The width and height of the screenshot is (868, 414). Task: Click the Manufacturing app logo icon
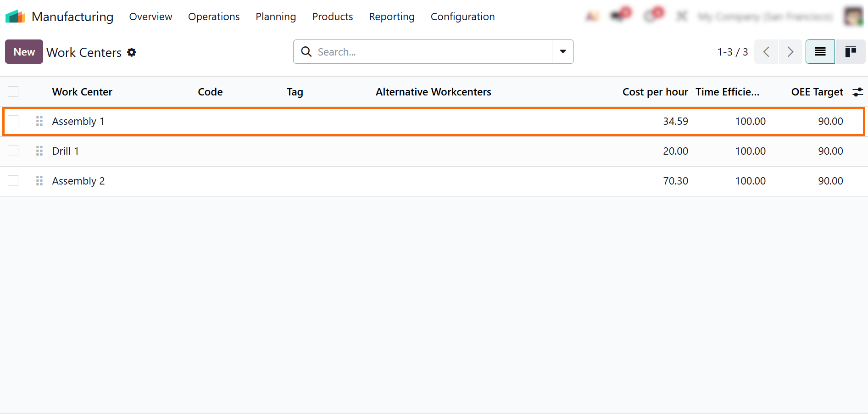pyautogui.click(x=15, y=17)
